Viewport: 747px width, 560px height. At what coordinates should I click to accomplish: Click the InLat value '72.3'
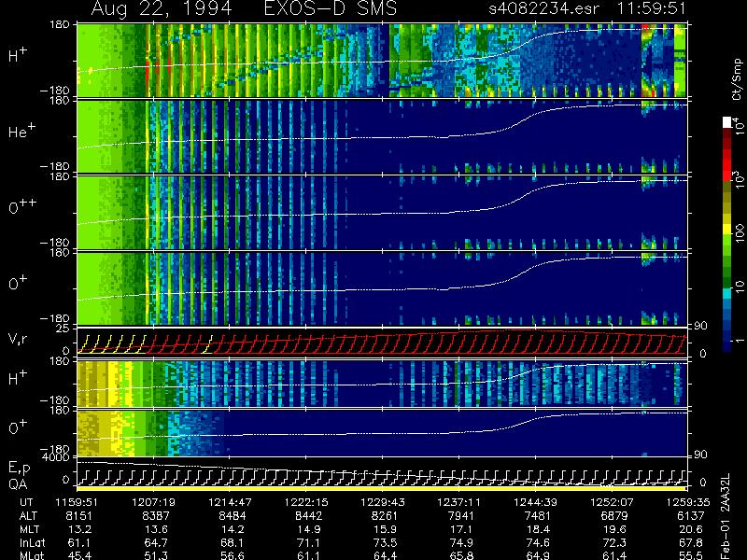pos(615,542)
